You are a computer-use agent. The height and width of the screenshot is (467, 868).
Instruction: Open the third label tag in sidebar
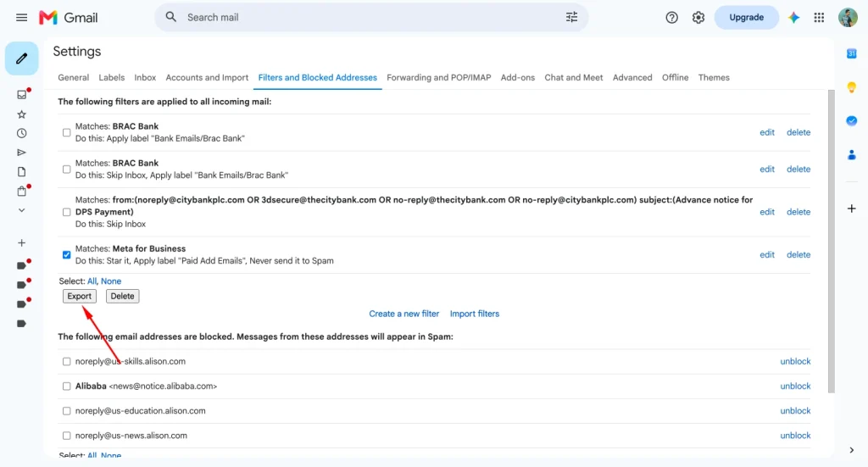pos(21,304)
